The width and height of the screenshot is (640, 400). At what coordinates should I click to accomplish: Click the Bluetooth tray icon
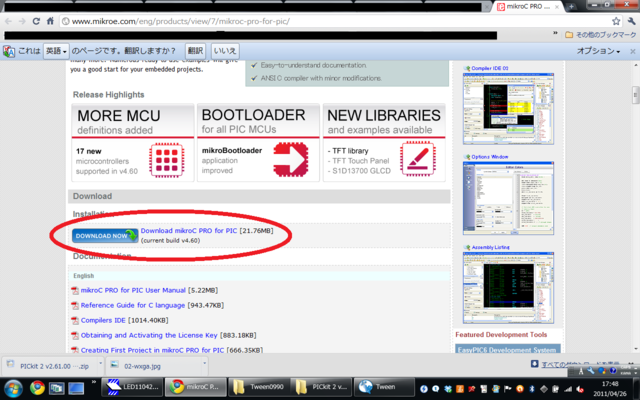tap(532, 389)
